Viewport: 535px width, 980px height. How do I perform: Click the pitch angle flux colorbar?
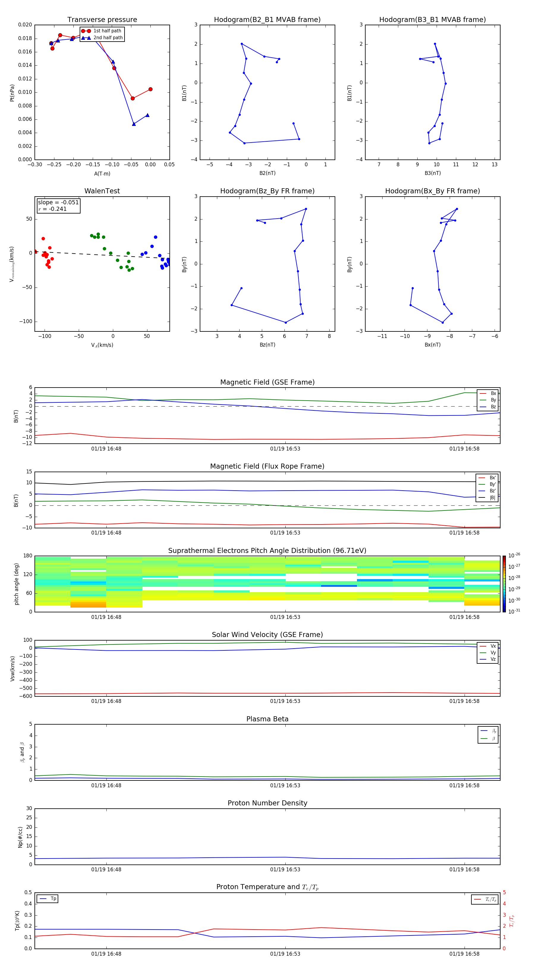504,584
